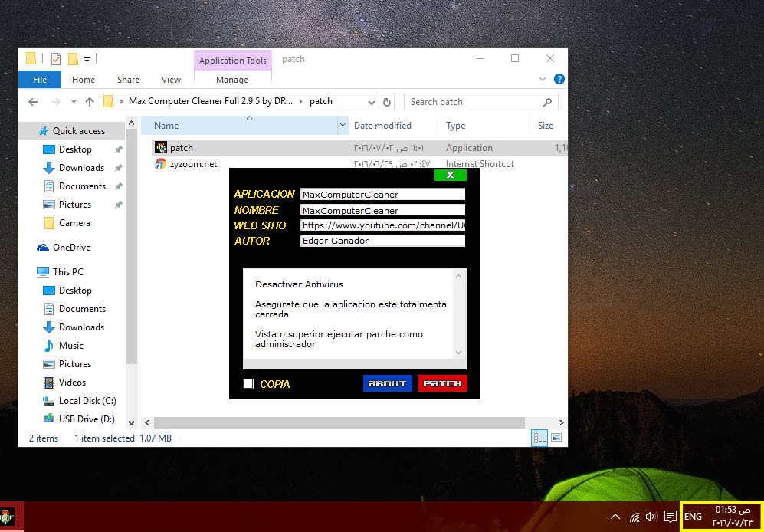Open the Share ribbon tab

click(x=128, y=80)
